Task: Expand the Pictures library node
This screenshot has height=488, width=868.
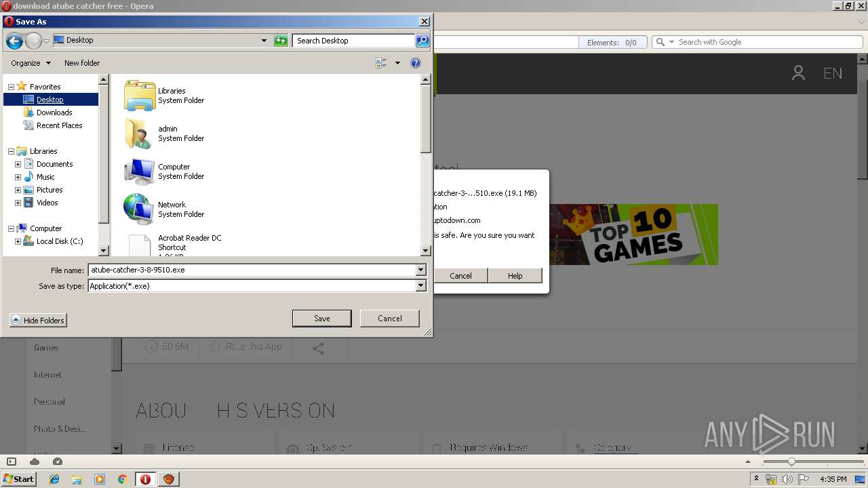Action: pyautogui.click(x=18, y=190)
